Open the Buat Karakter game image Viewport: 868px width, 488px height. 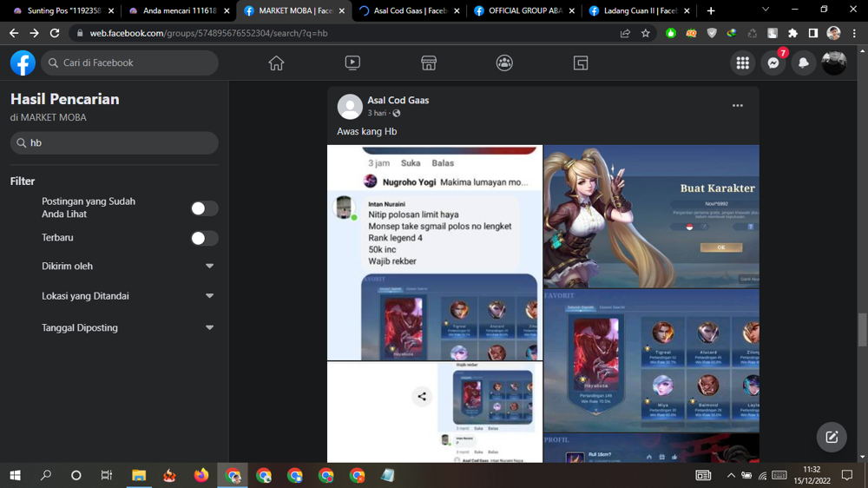click(651, 216)
